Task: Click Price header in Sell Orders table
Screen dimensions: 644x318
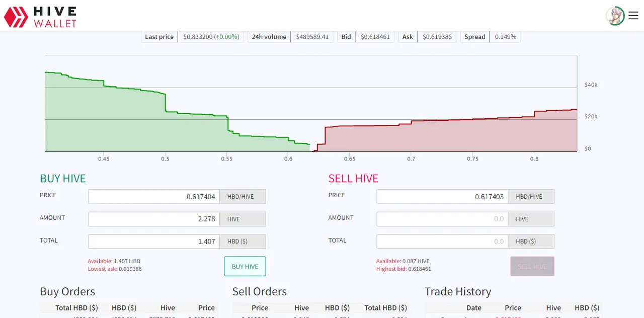Action: coord(260,308)
